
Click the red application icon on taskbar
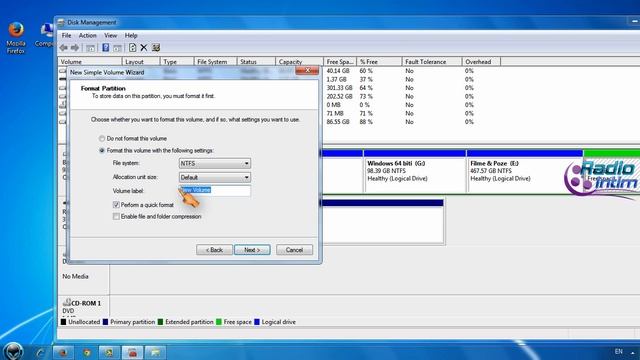tap(132, 352)
